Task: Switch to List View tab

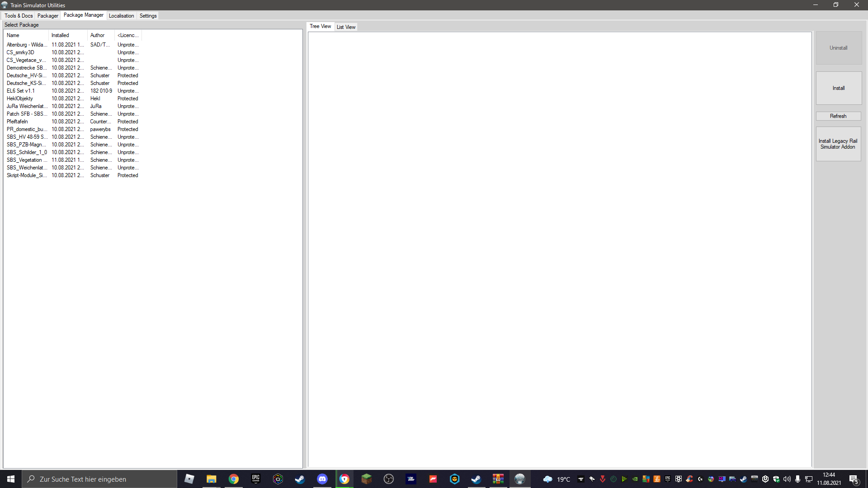Action: click(346, 27)
